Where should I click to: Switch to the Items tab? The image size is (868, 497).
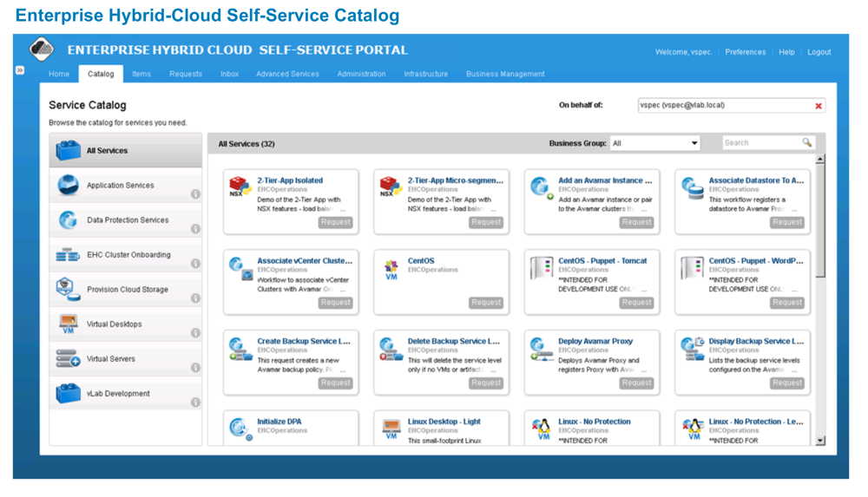(x=141, y=74)
